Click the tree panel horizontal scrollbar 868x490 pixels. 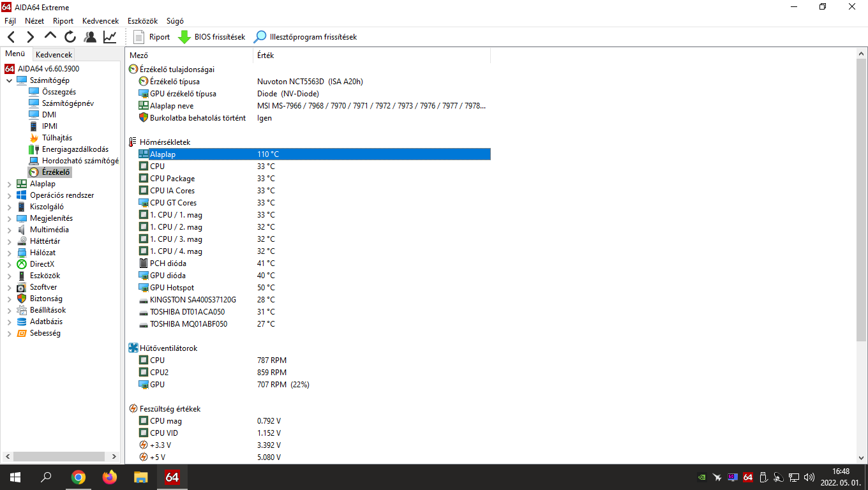59,457
